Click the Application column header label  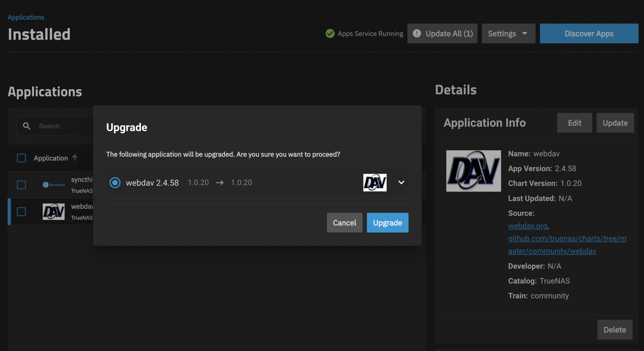(51, 158)
